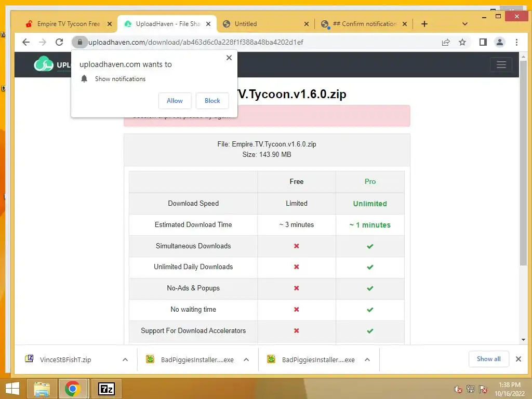The height and width of the screenshot is (399, 532).
Task: Click the Pro column header
Action: pyautogui.click(x=370, y=181)
